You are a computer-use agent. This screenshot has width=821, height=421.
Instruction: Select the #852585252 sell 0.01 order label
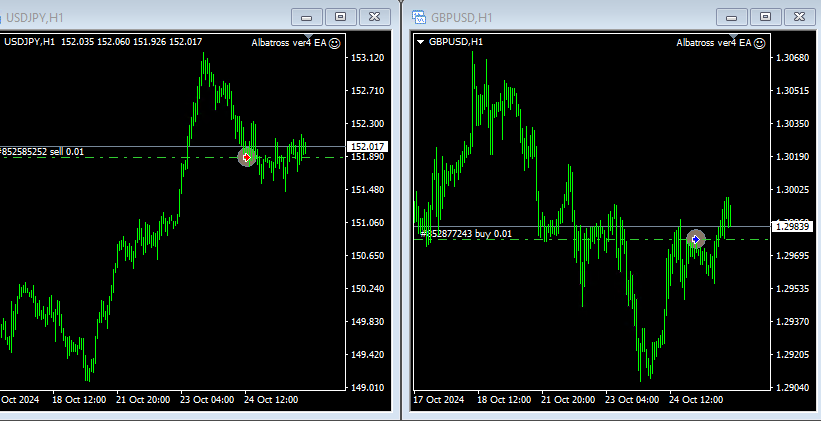tap(41, 152)
